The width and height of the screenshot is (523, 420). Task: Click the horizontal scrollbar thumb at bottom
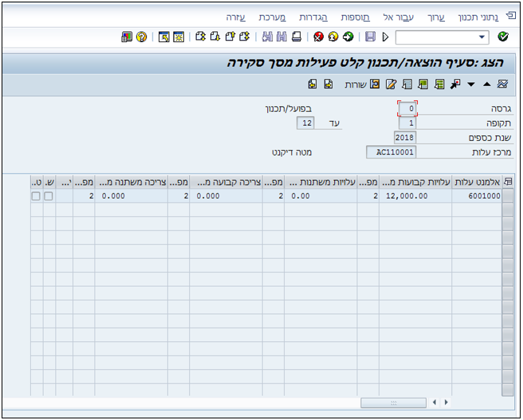pyautogui.click(x=393, y=402)
